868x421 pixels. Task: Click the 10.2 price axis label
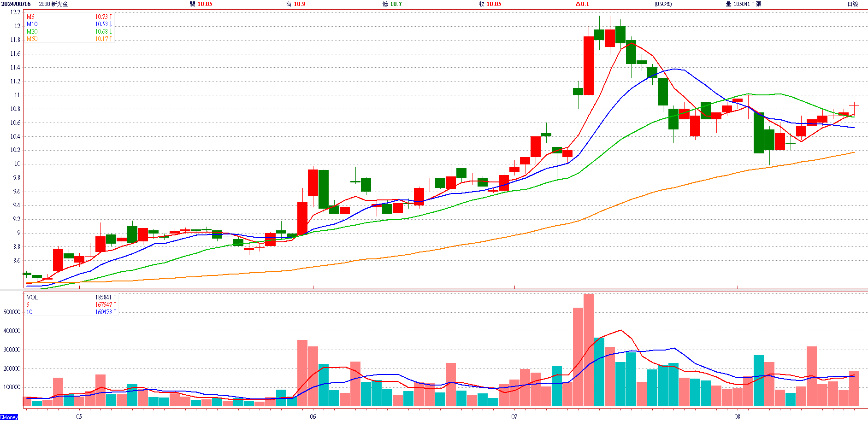pos(16,150)
